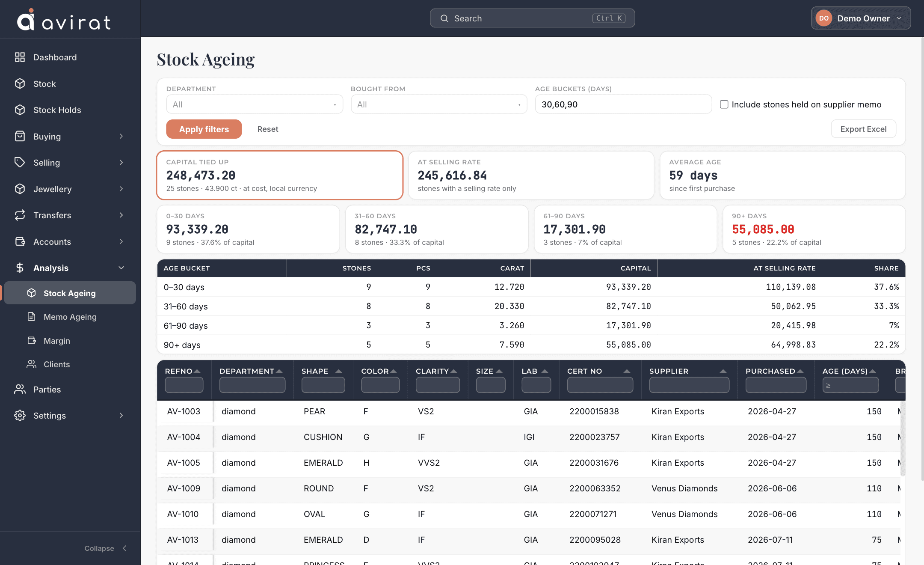Click the Stock cube icon
The height and width of the screenshot is (565, 924).
pos(20,84)
